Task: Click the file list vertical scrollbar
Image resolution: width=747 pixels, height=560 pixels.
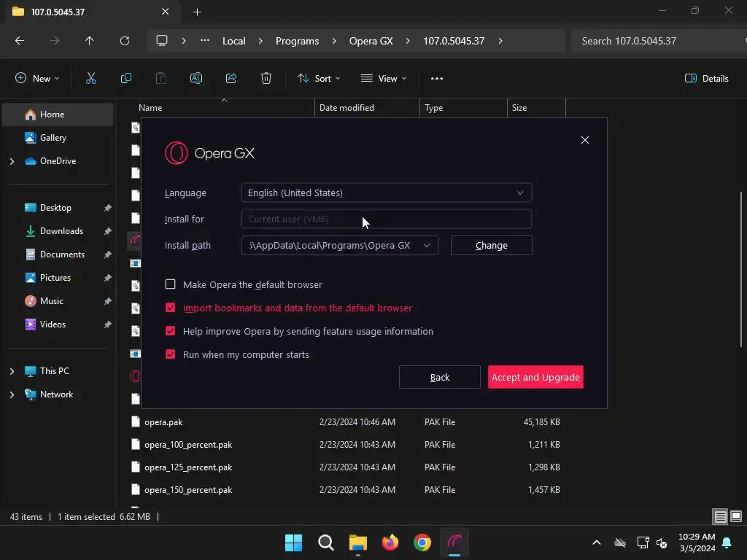Action: [x=741, y=269]
